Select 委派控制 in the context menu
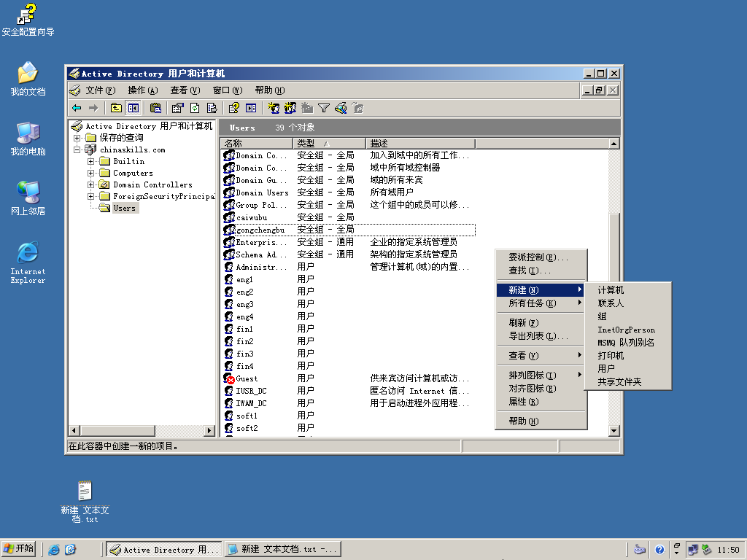Viewport: 747px width, 560px height. 541,257
